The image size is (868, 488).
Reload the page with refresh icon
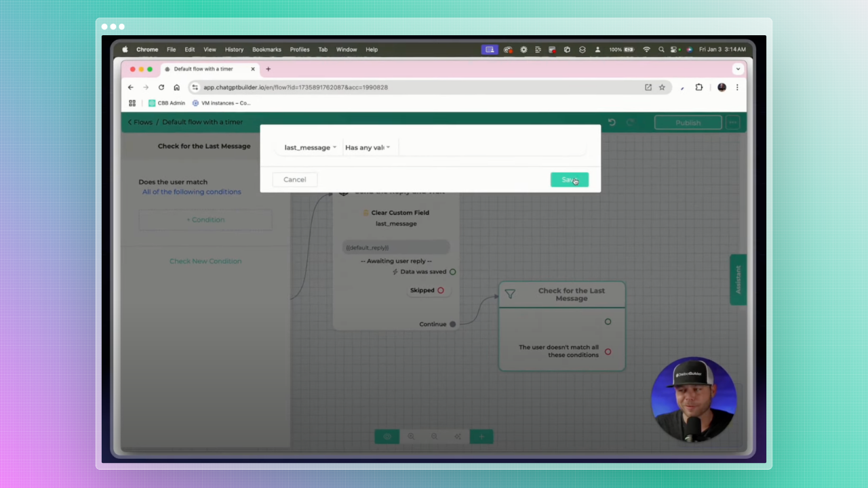click(x=161, y=87)
